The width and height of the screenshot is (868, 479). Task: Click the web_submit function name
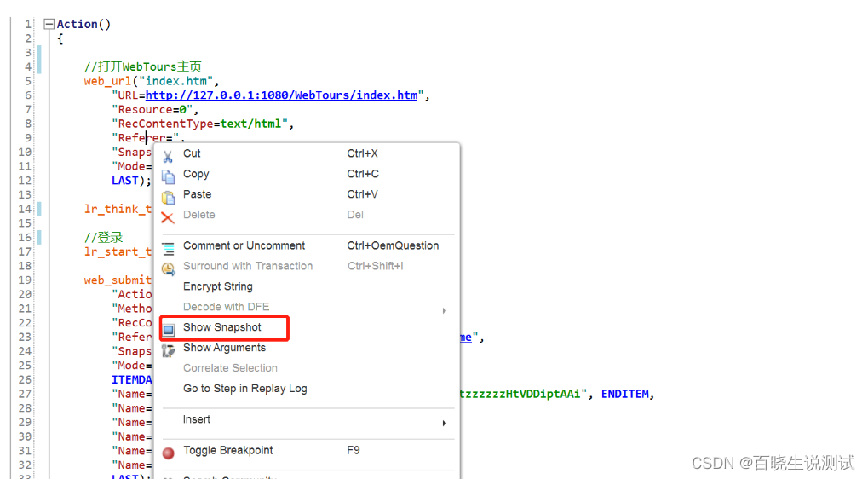click(x=118, y=280)
